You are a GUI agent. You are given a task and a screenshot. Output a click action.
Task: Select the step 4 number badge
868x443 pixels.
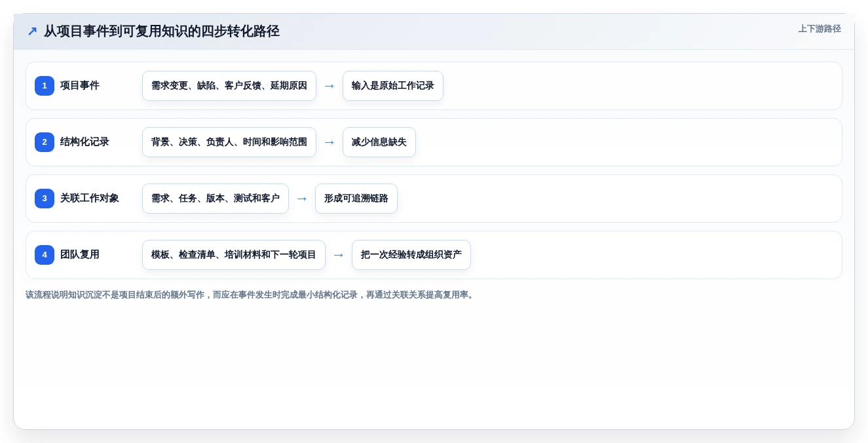45,255
